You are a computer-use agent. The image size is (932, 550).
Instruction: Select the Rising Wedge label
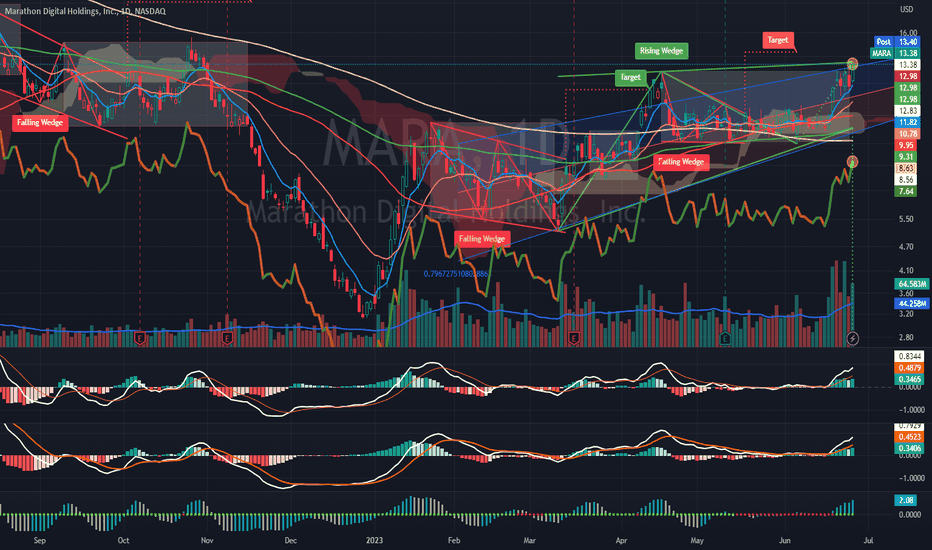tap(661, 51)
